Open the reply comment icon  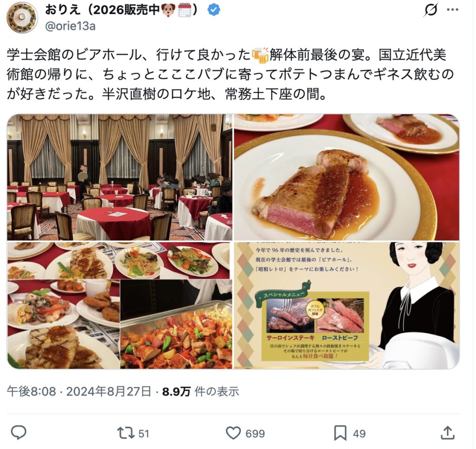coord(19,433)
